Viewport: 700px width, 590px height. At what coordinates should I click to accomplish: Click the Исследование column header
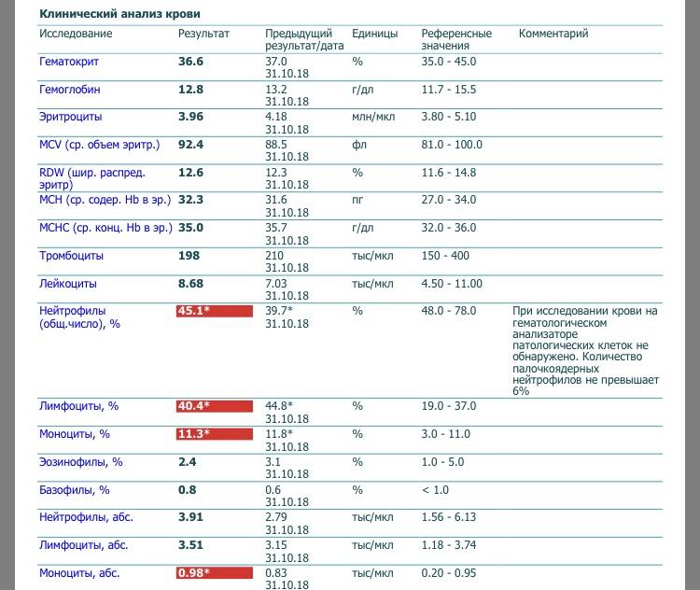tap(76, 34)
